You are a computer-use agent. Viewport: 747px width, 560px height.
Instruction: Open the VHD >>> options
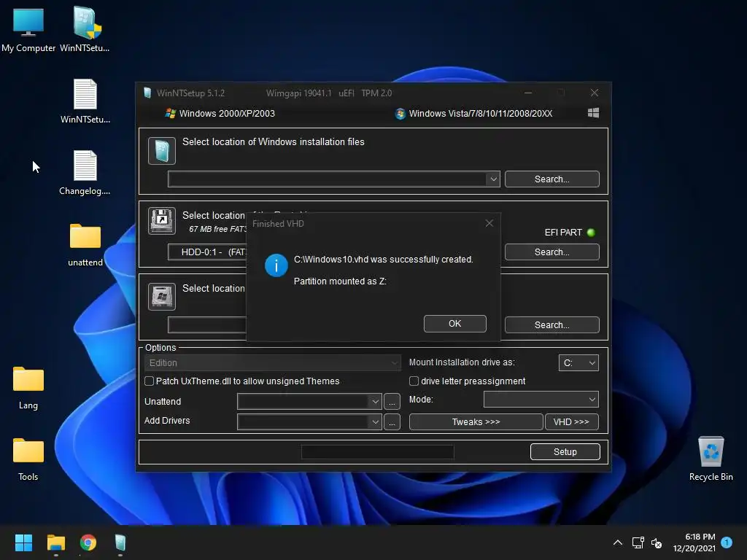coord(572,422)
